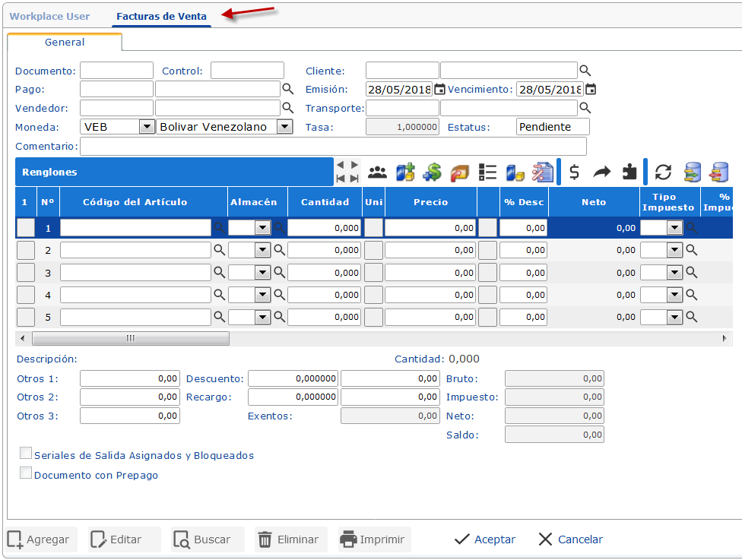Viewport: 742px width, 560px height.
Task: Expand the Bolivar Venezolano currency dropdown
Action: [x=284, y=127]
